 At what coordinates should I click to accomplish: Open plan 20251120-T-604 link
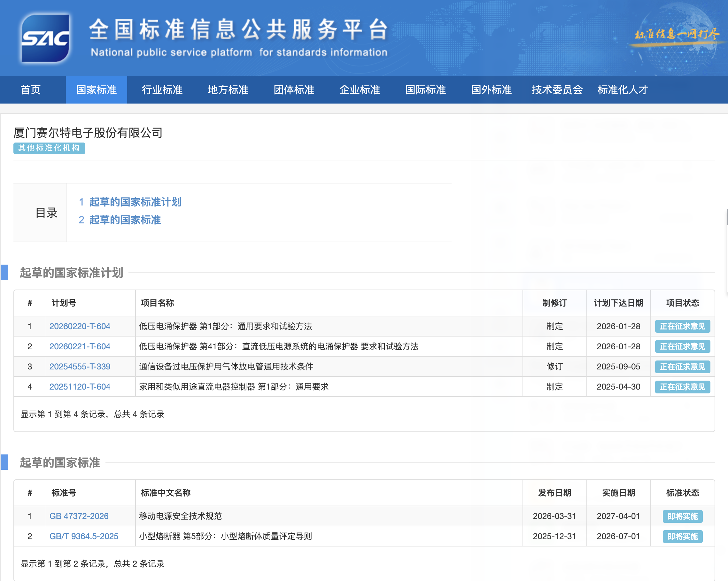(80, 387)
